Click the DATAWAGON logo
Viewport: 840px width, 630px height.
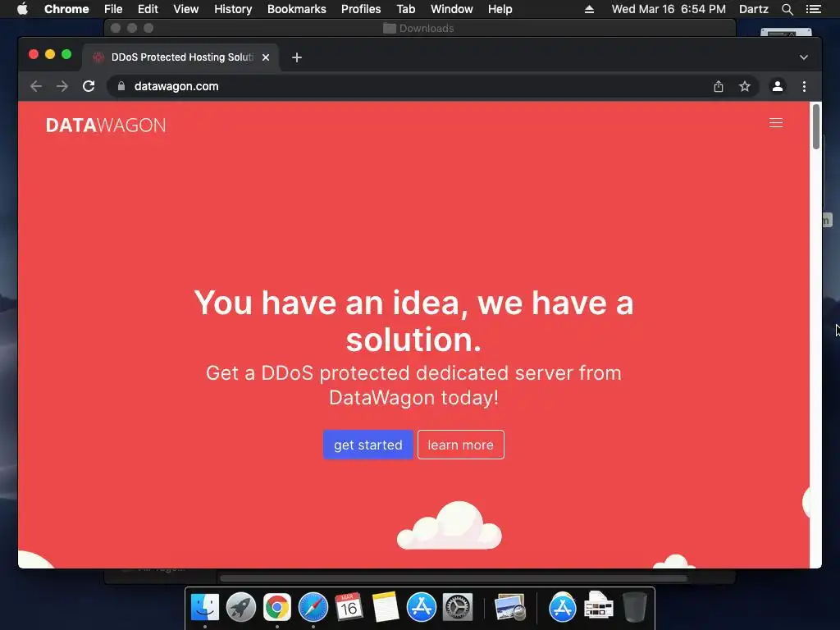[x=106, y=126]
